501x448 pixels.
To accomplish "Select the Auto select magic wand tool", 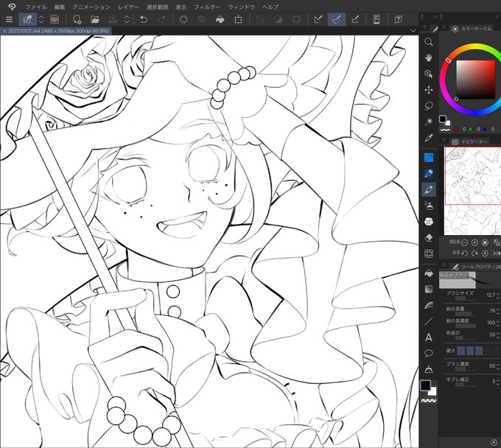I will coord(429,122).
